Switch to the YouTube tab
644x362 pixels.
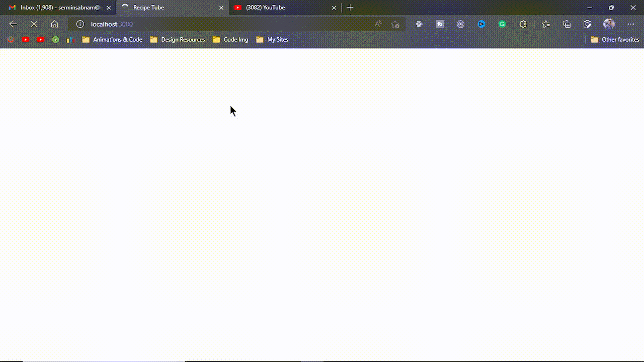point(282,8)
